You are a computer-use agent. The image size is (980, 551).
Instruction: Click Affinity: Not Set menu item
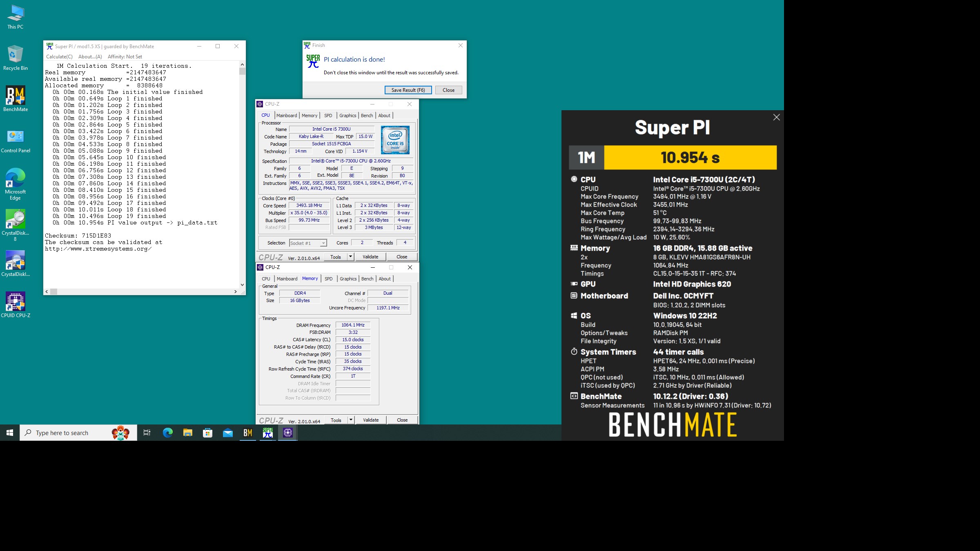coord(125,57)
